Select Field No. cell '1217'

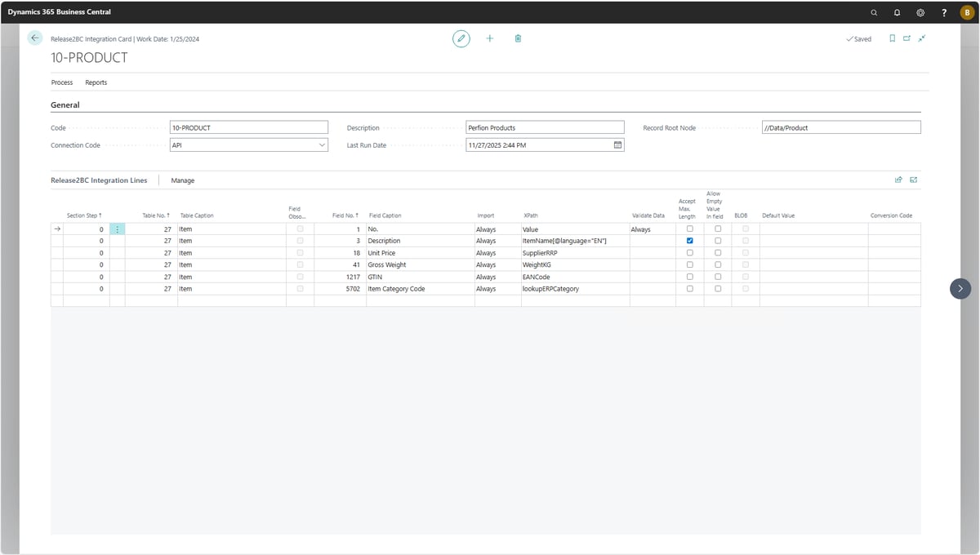point(340,277)
